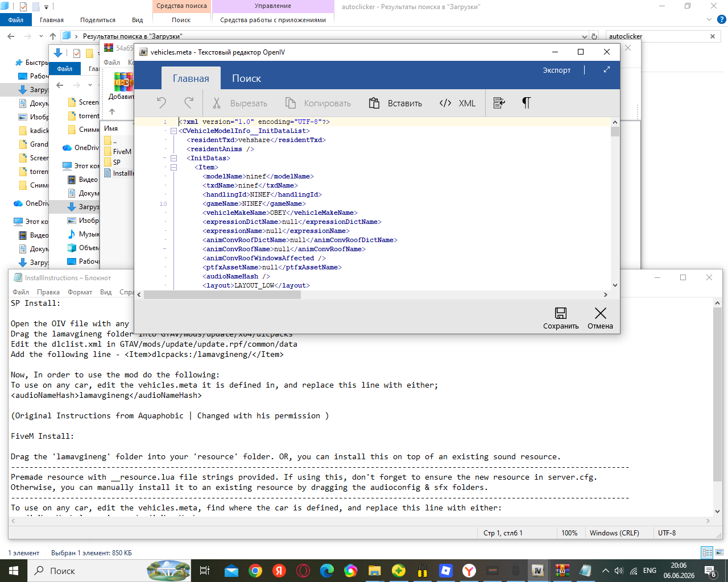Undo the last edit in OpenIV editor

[x=162, y=103]
